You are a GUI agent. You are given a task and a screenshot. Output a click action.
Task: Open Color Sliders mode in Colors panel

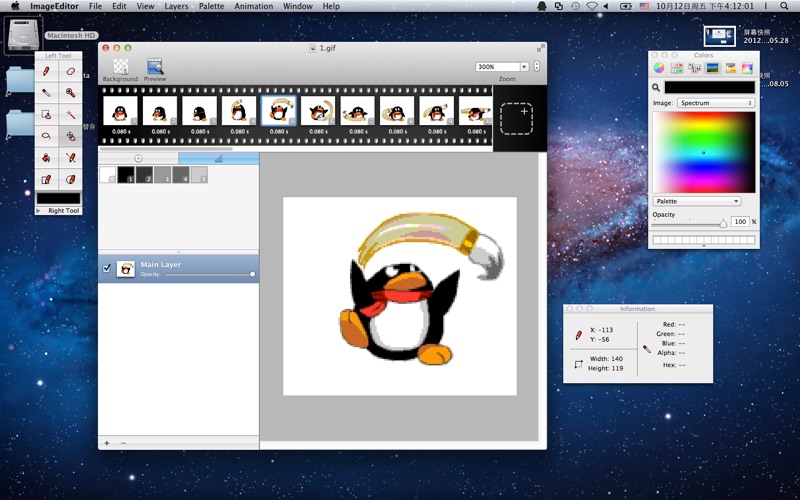677,68
